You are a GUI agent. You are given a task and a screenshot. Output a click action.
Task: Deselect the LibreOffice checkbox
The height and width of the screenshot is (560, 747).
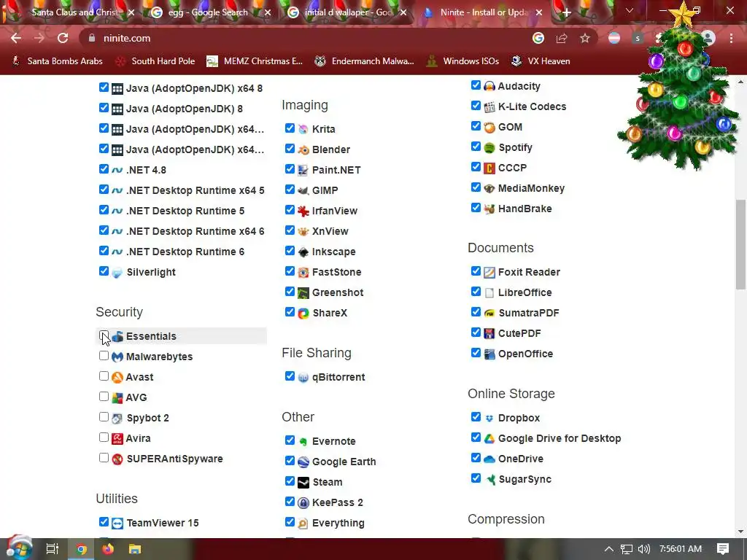pyautogui.click(x=476, y=292)
